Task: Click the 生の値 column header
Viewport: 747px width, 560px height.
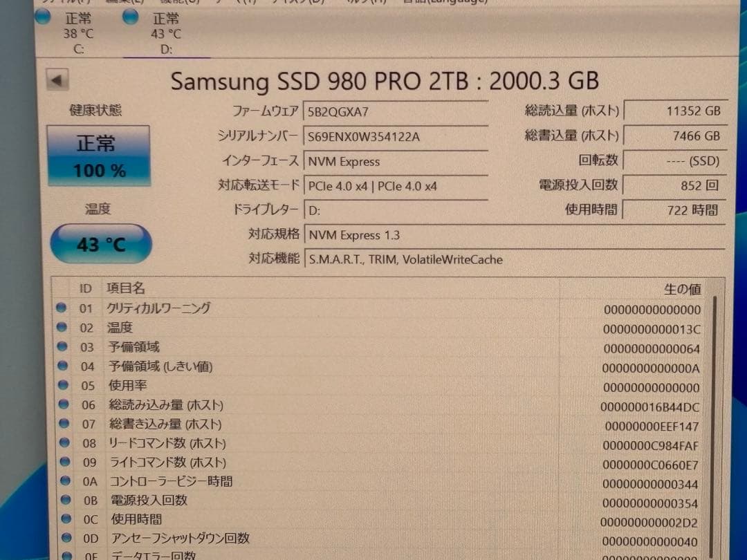Action: pyautogui.click(x=682, y=289)
